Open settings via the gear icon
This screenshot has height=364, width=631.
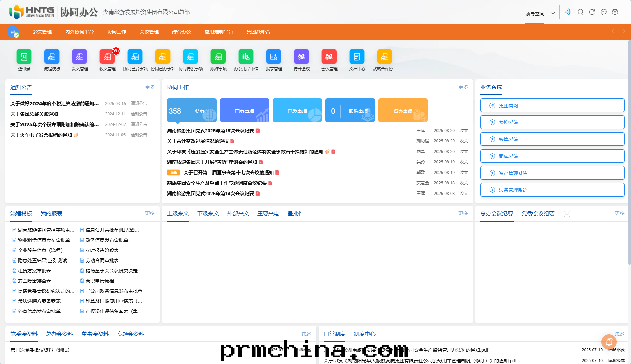615,12
